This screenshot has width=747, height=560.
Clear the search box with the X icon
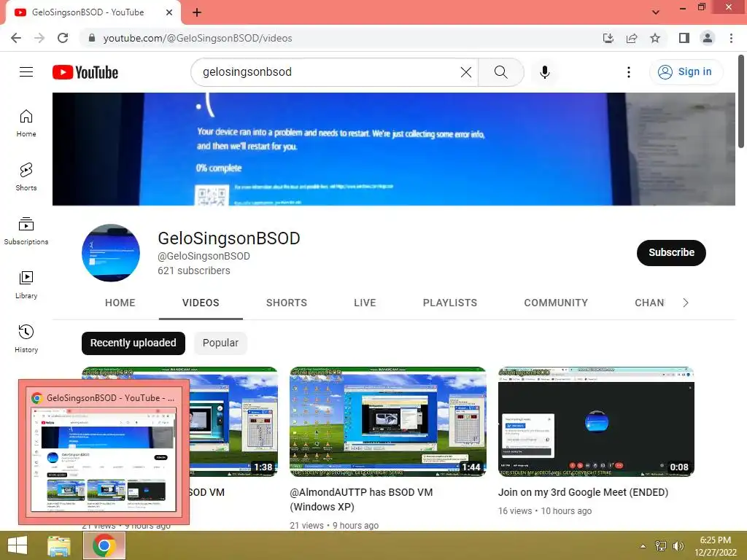point(466,72)
